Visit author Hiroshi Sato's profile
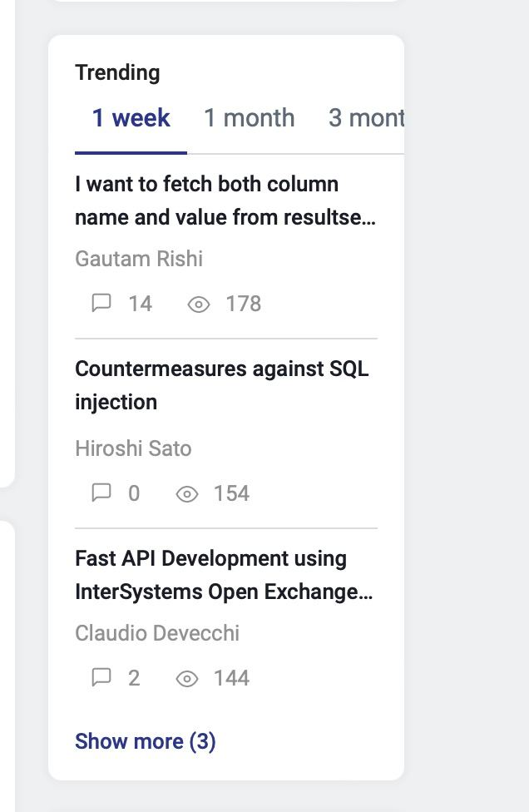This screenshot has height=812, width=529. (x=133, y=448)
